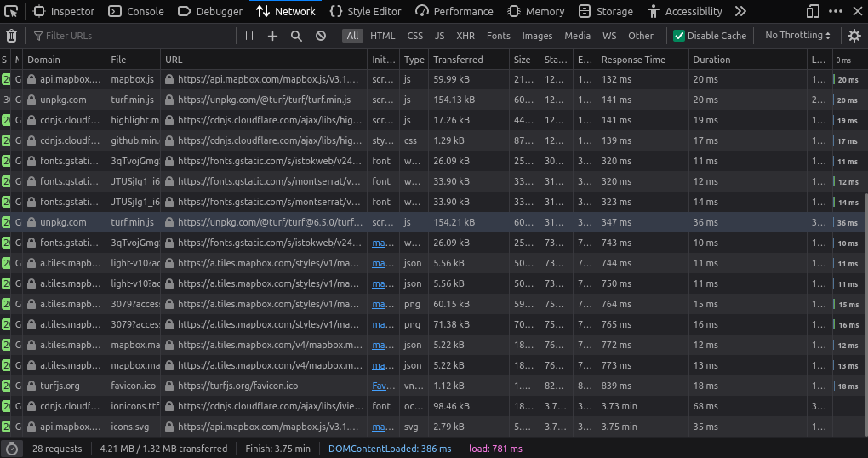Open the Memory tab

[x=536, y=11]
